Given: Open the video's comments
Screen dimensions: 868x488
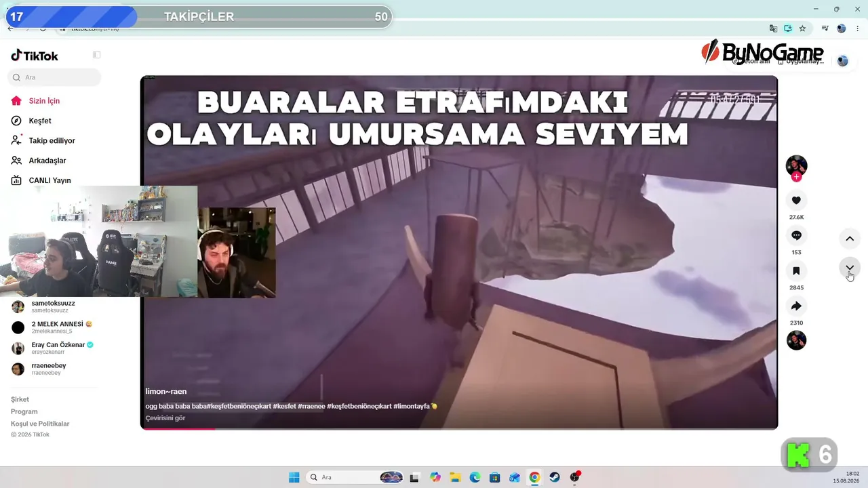Looking at the screenshot, I should pyautogui.click(x=796, y=235).
